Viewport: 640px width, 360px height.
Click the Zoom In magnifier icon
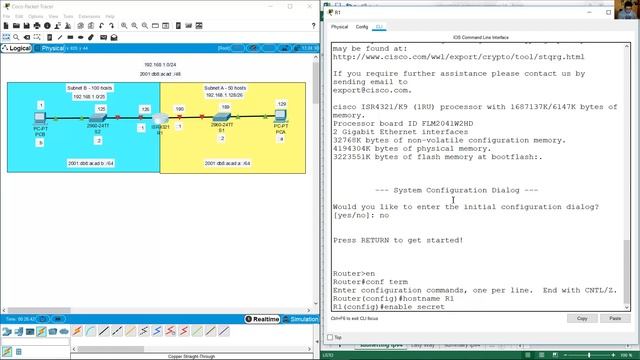tap(124, 26)
